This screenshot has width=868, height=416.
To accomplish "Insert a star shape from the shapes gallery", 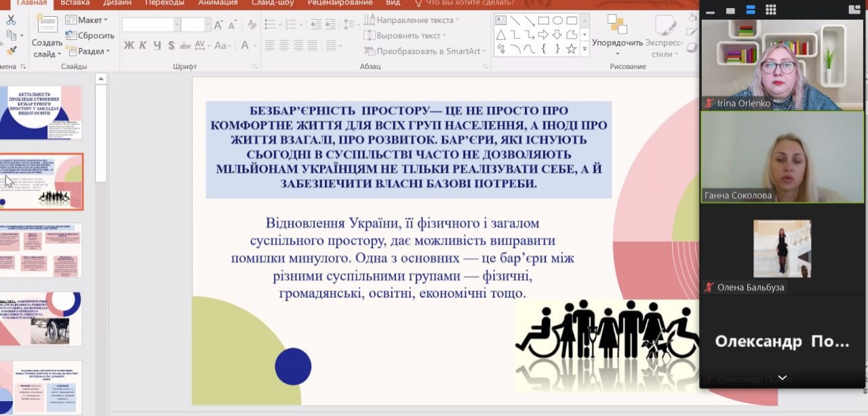I will [x=571, y=49].
